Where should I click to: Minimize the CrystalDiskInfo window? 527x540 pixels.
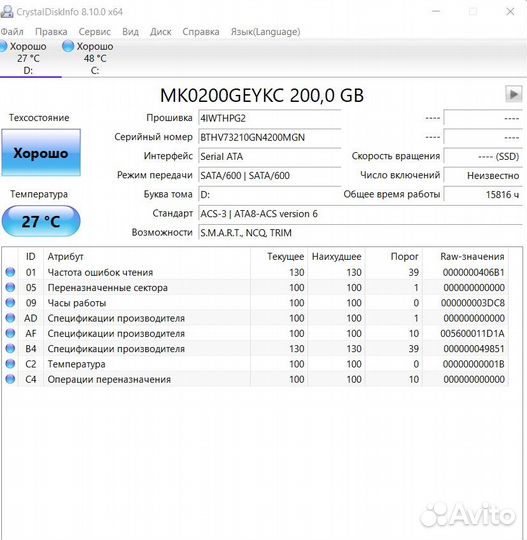[436, 12]
